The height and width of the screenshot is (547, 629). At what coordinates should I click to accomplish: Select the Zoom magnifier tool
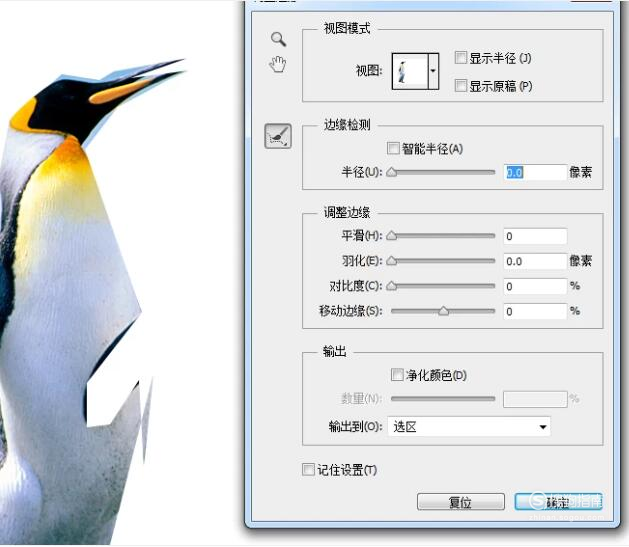[x=278, y=39]
